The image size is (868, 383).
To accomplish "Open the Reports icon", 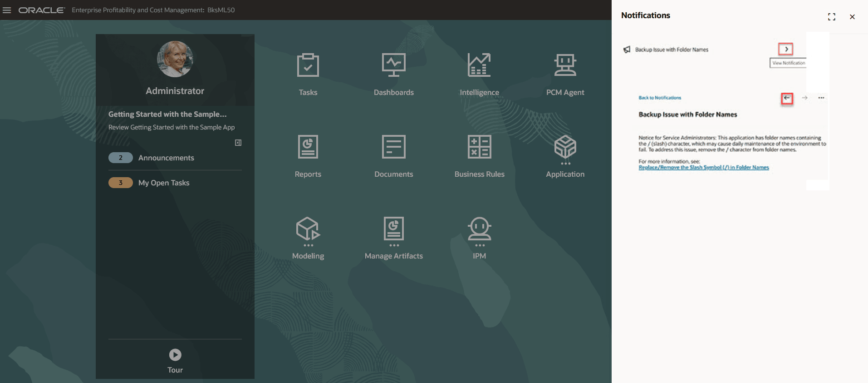I will click(x=308, y=147).
